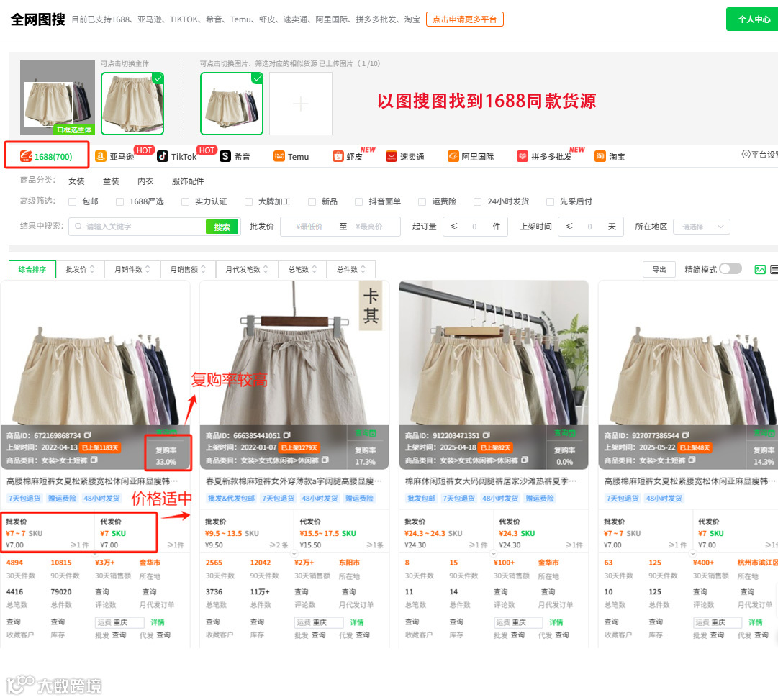Click the 淘宝 platform icon
778x700 pixels.
pos(600,156)
